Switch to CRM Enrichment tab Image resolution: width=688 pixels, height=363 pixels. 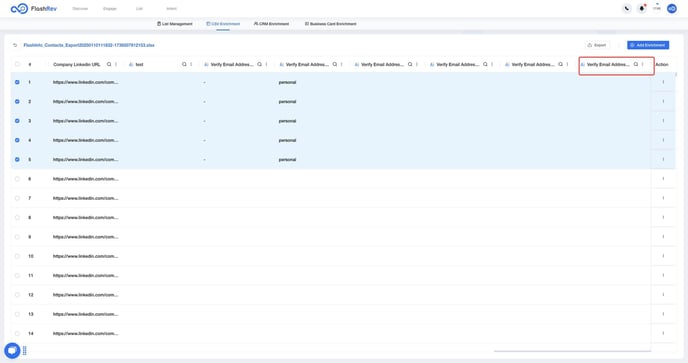(x=271, y=24)
